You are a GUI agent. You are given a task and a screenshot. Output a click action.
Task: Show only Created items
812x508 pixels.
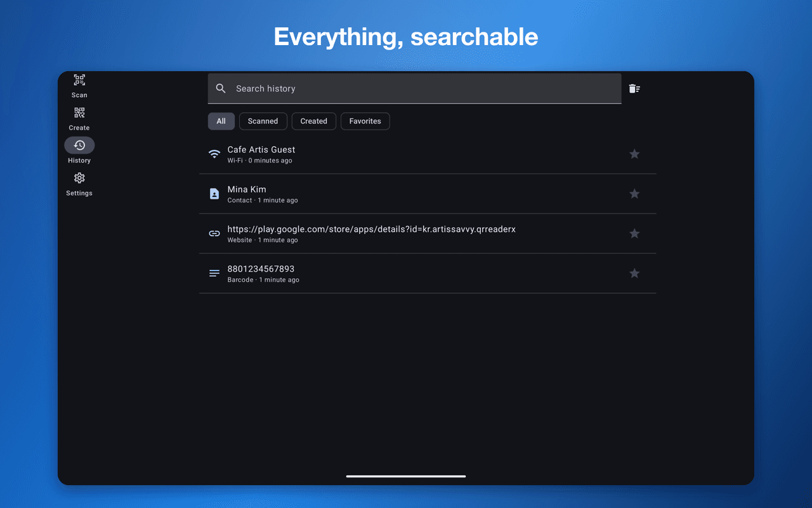coord(314,121)
